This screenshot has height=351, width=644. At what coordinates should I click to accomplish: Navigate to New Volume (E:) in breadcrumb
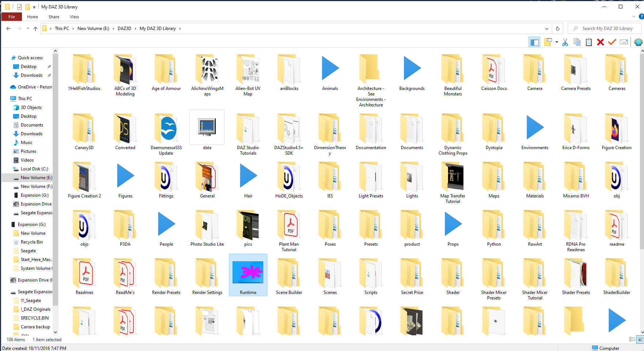[93, 29]
